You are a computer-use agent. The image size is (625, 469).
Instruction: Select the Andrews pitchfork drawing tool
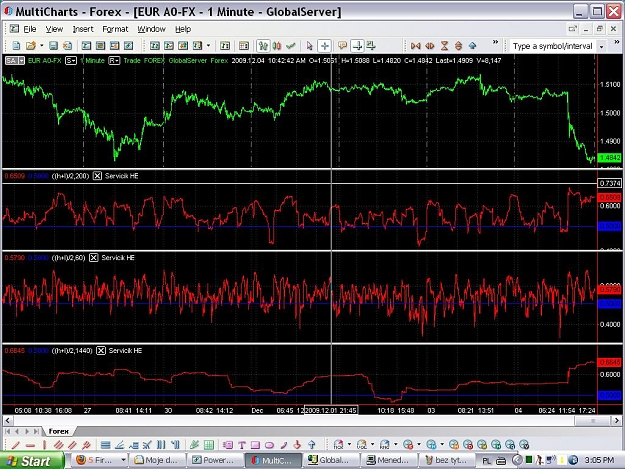(86, 445)
